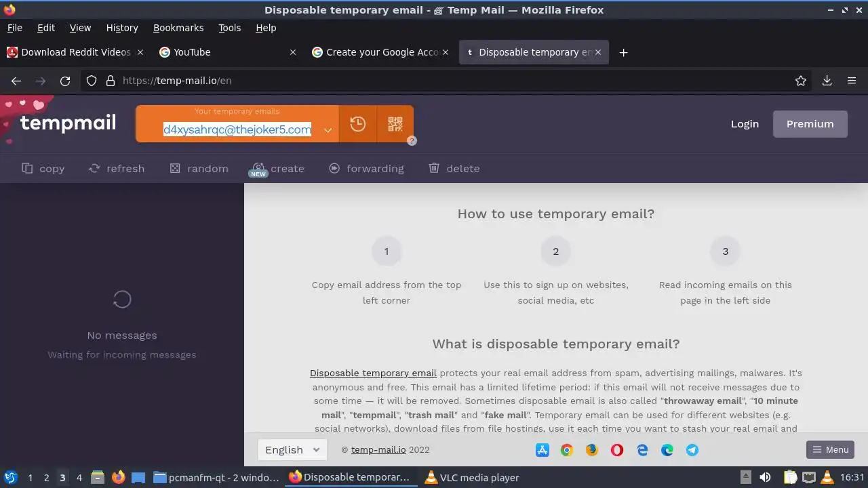868x488 pixels.
Task: Bookmark this page with the star
Action: (x=801, y=81)
